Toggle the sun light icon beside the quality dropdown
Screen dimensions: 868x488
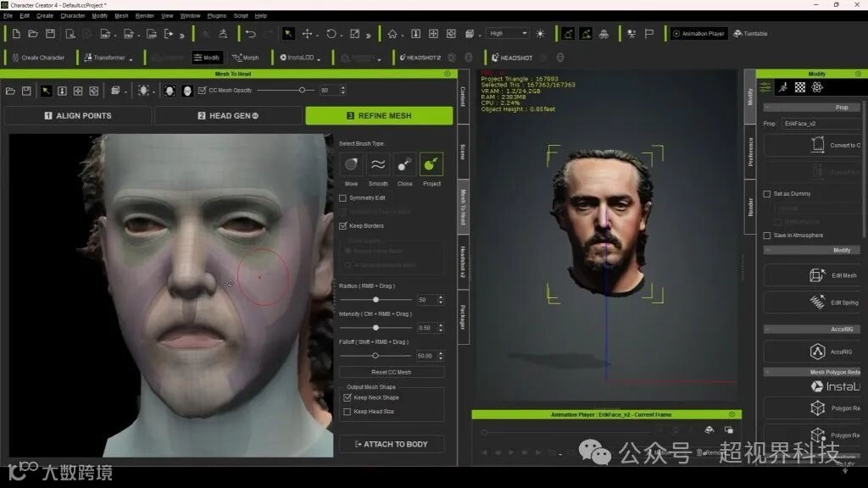540,34
